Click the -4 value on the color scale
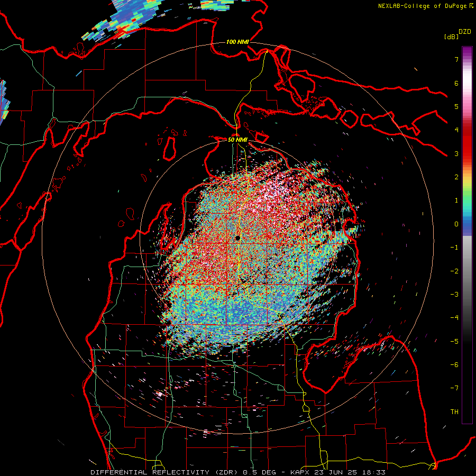This screenshot has height=476, width=476. [x=454, y=318]
